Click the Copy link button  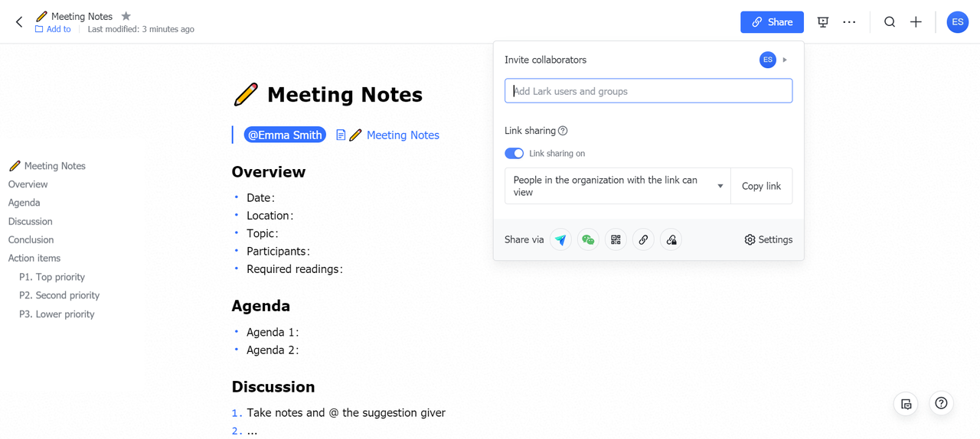point(761,186)
